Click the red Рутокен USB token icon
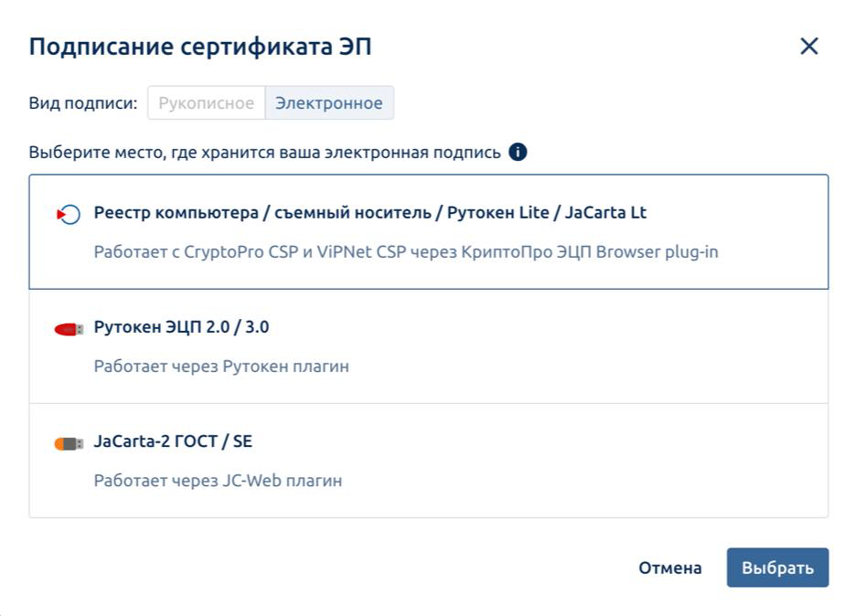This screenshot has width=856, height=616. pos(69,329)
